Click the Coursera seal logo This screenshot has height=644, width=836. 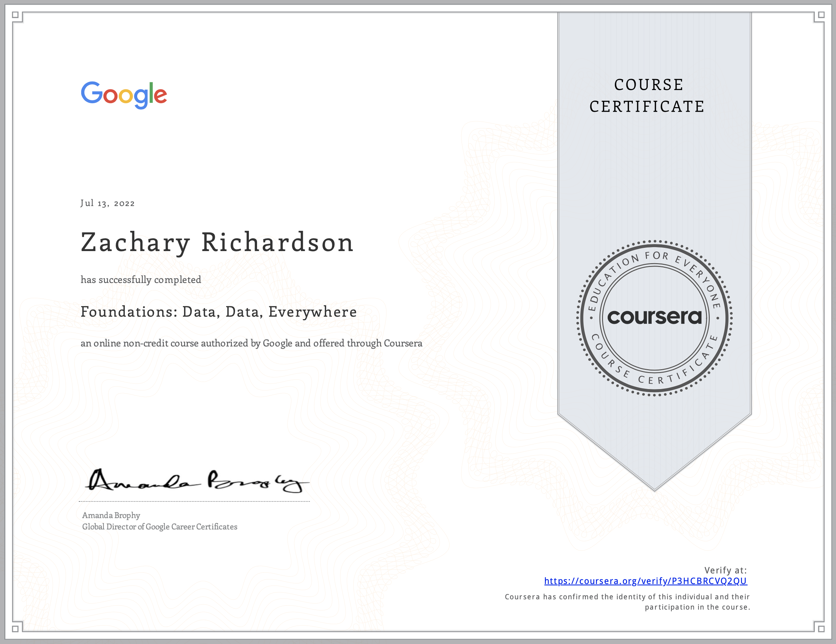coord(654,317)
